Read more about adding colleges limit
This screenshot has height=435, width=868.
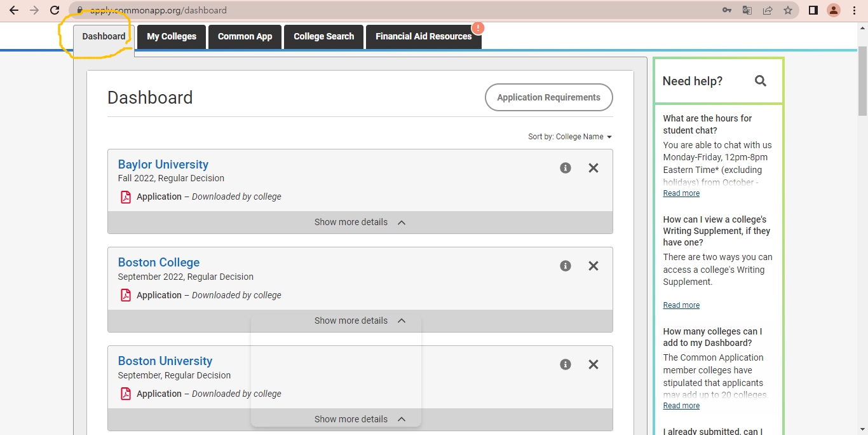tap(681, 406)
